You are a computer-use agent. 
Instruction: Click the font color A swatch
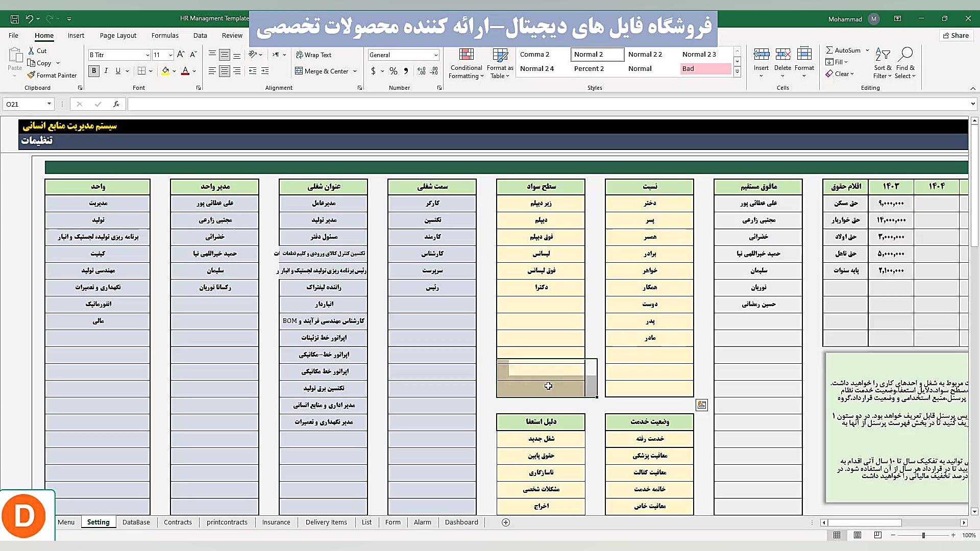[x=185, y=71]
